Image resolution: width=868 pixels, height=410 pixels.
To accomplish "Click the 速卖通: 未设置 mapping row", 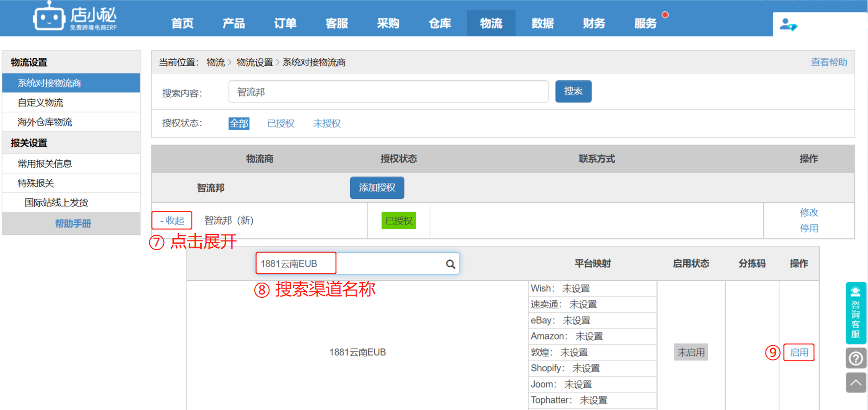I will (x=593, y=304).
